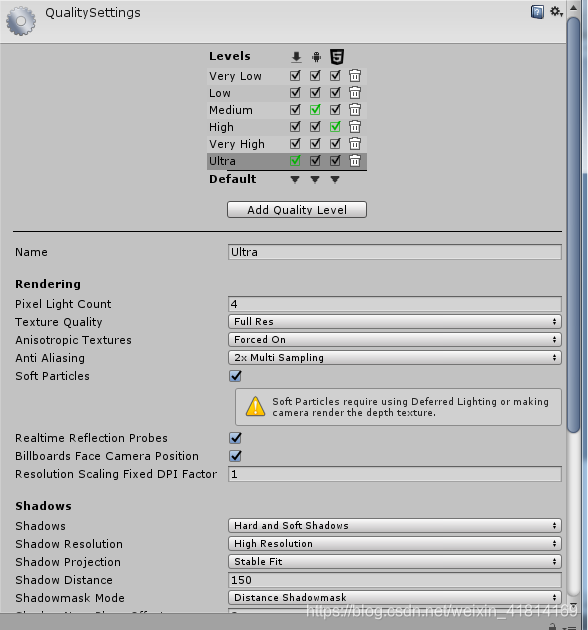This screenshot has width=588, height=630.
Task: Click the Rendering section header
Action: click(x=48, y=284)
